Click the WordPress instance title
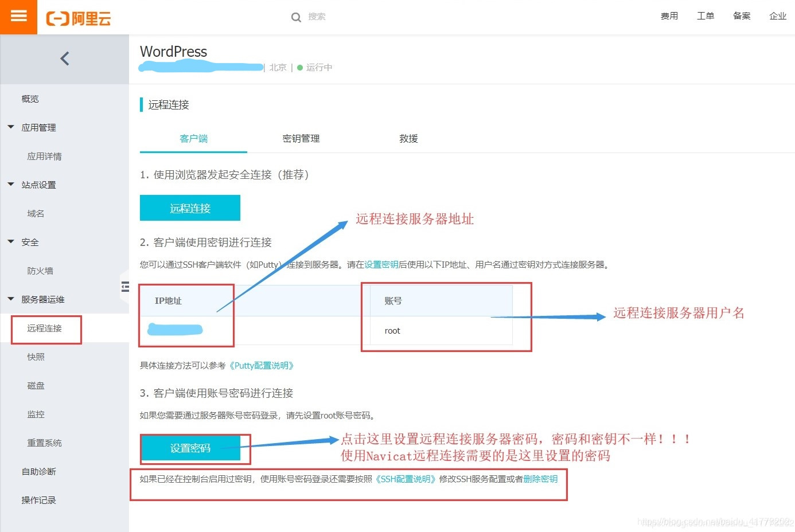 (x=173, y=52)
